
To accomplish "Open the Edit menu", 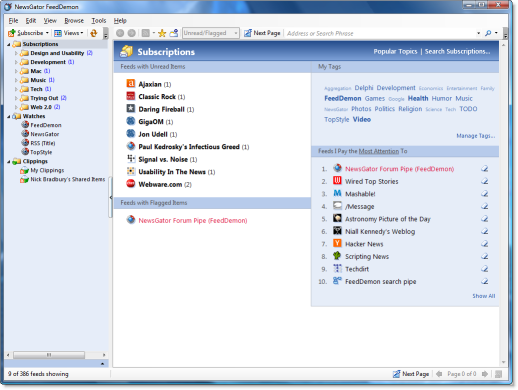I will point(31,21).
